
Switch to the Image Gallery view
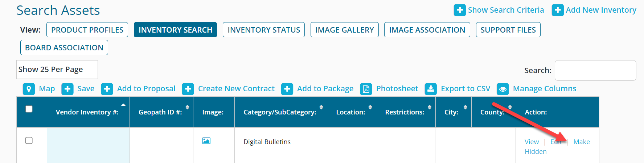(345, 30)
